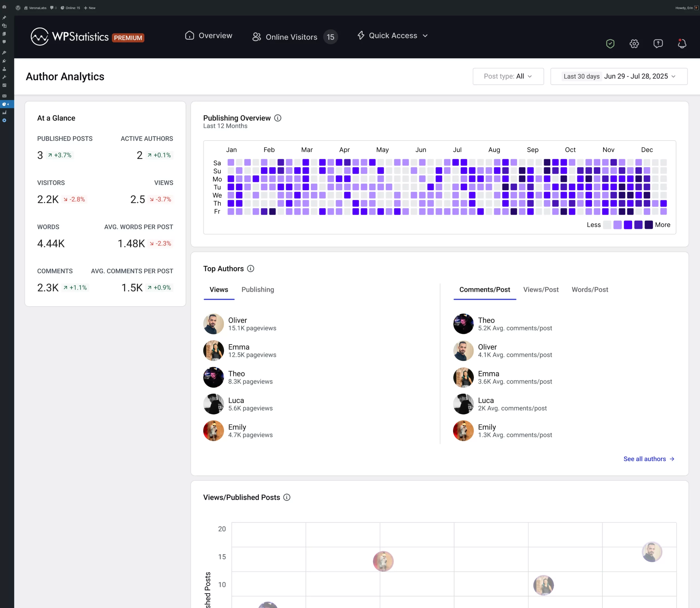Viewport: 700px width, 608px height.
Task: Open the Howdy, Erin account menu
Action: [x=686, y=8]
